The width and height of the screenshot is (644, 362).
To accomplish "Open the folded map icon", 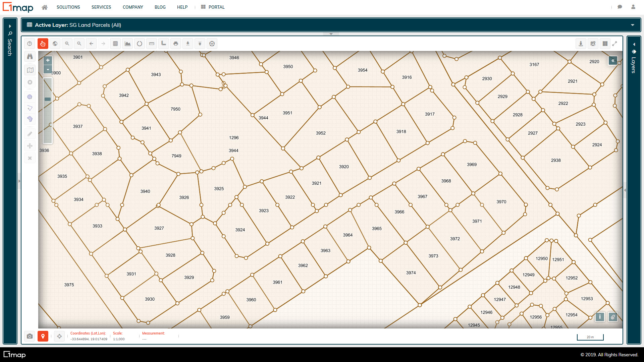I will point(30,70).
